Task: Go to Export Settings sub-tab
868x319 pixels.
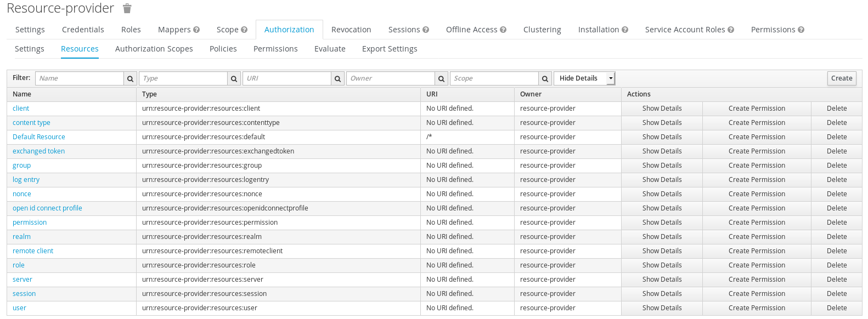Action: pos(390,49)
